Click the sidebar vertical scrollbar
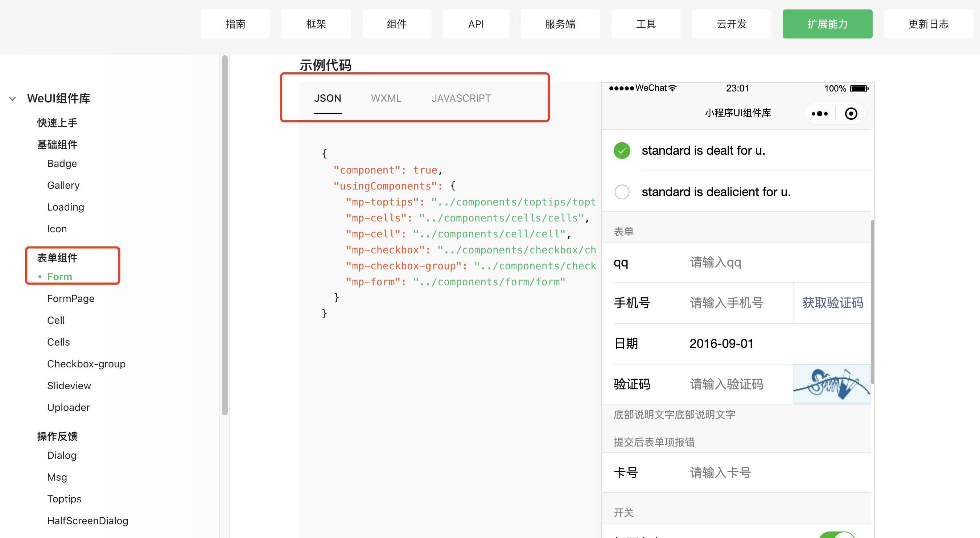 (x=225, y=235)
